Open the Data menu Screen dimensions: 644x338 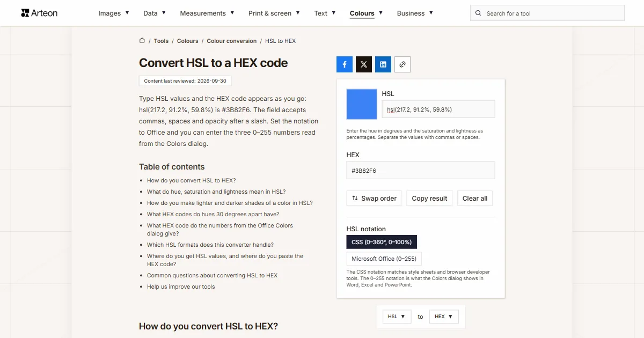pyautogui.click(x=155, y=13)
